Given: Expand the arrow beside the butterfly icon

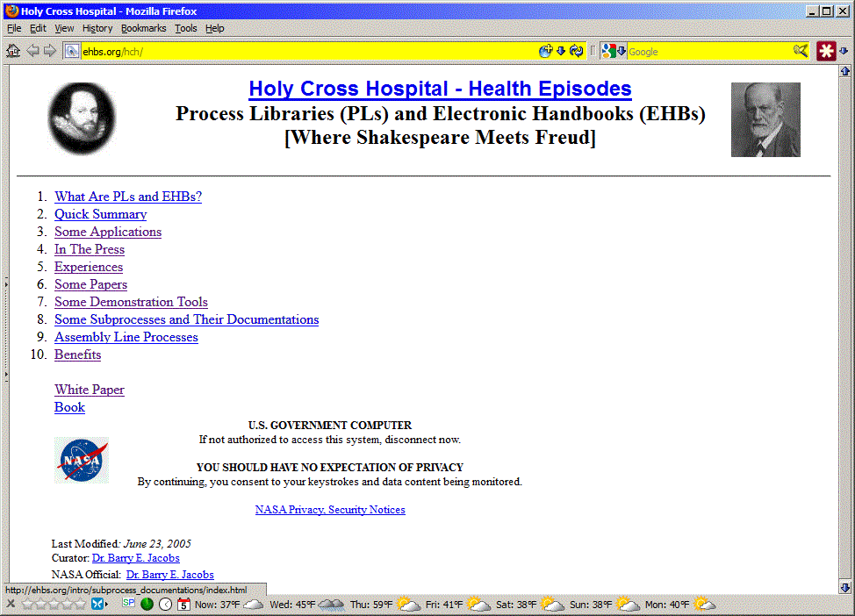Looking at the screenshot, I should (x=106, y=604).
